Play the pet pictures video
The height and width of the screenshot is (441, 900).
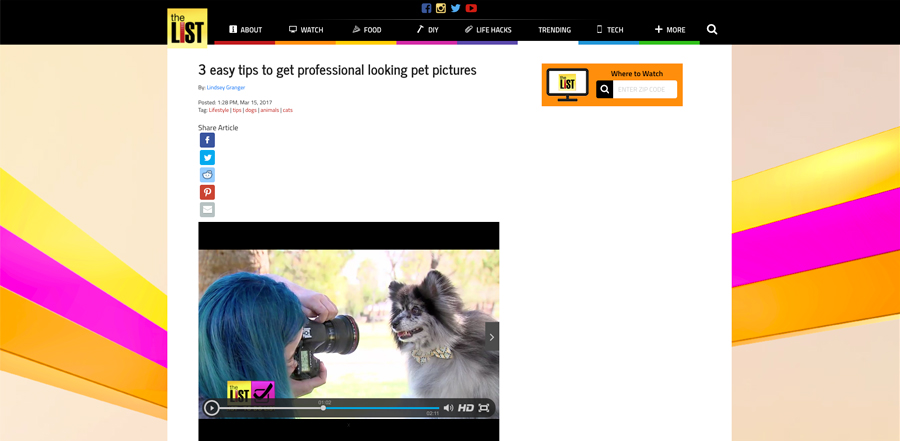tap(211, 408)
